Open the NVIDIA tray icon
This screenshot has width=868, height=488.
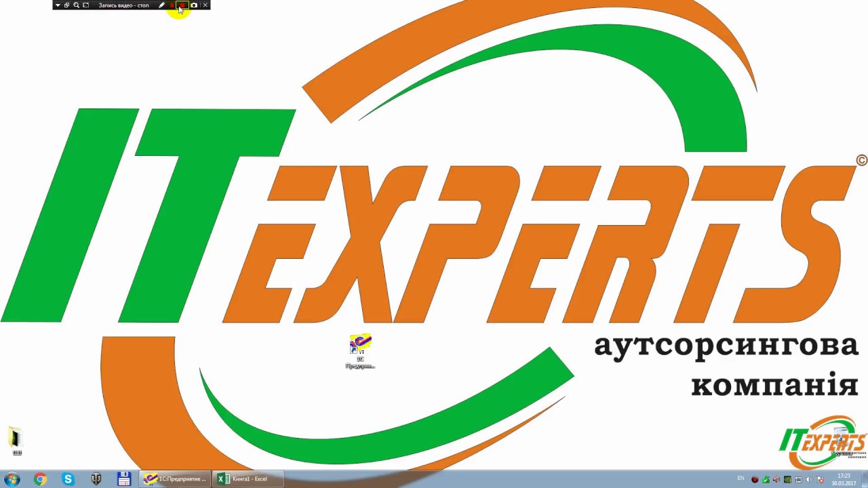click(787, 480)
